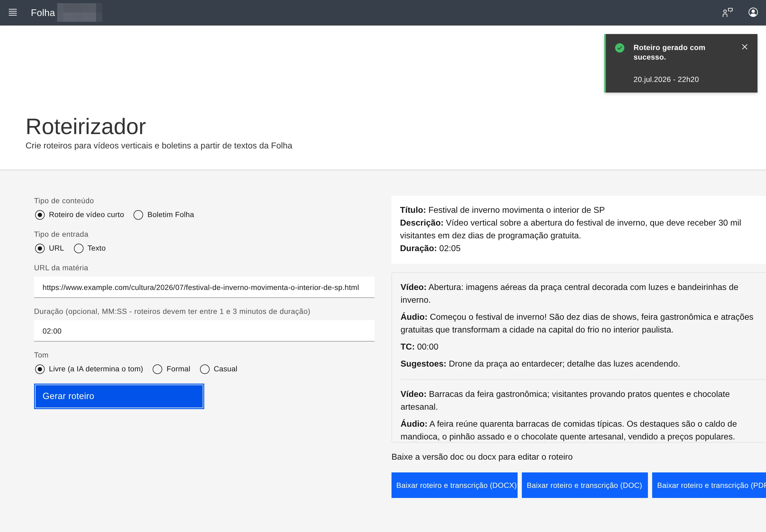Click the 'Título:' line in results
The width and height of the screenshot is (766, 532).
[502, 210]
